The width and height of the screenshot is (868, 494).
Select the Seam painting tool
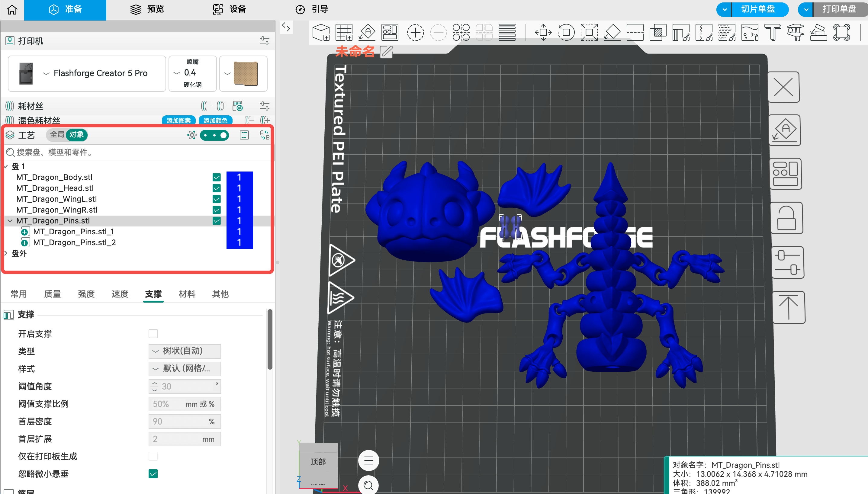[704, 33]
